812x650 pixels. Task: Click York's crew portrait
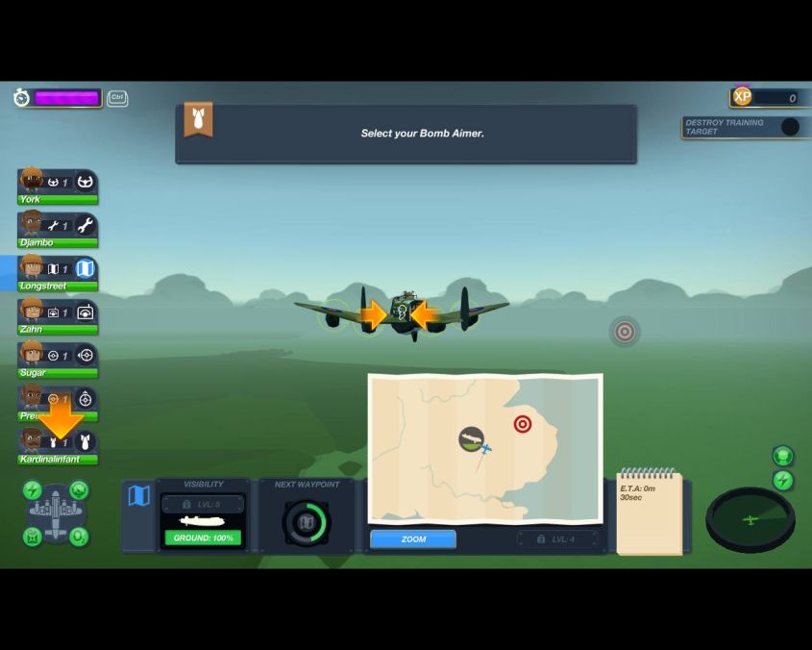(x=32, y=180)
